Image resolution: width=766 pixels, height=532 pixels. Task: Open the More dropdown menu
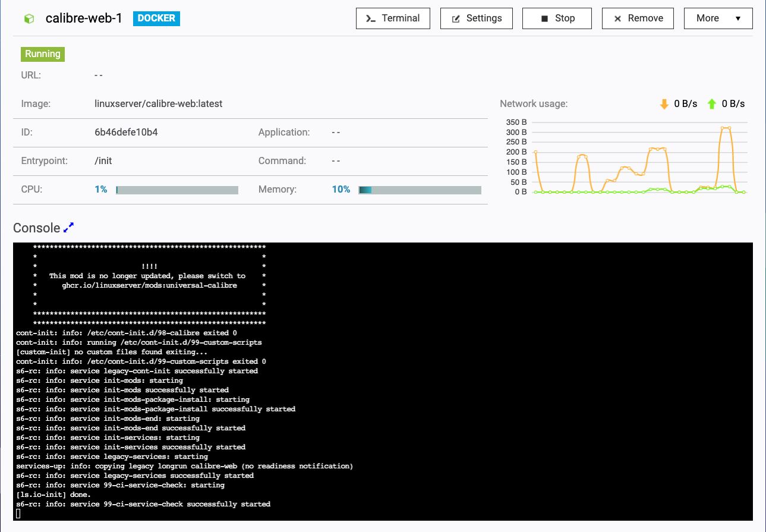coord(718,18)
